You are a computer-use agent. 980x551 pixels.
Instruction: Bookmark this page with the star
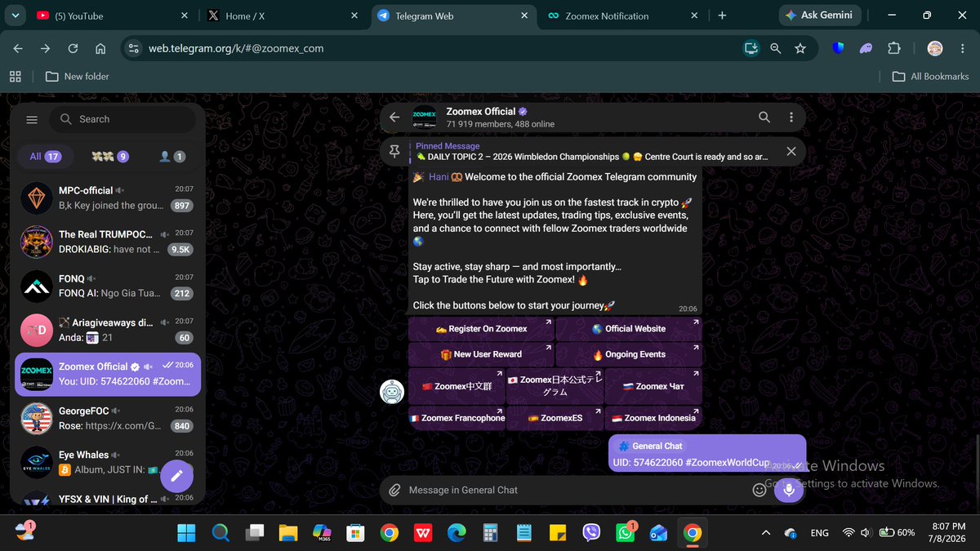coord(800,48)
